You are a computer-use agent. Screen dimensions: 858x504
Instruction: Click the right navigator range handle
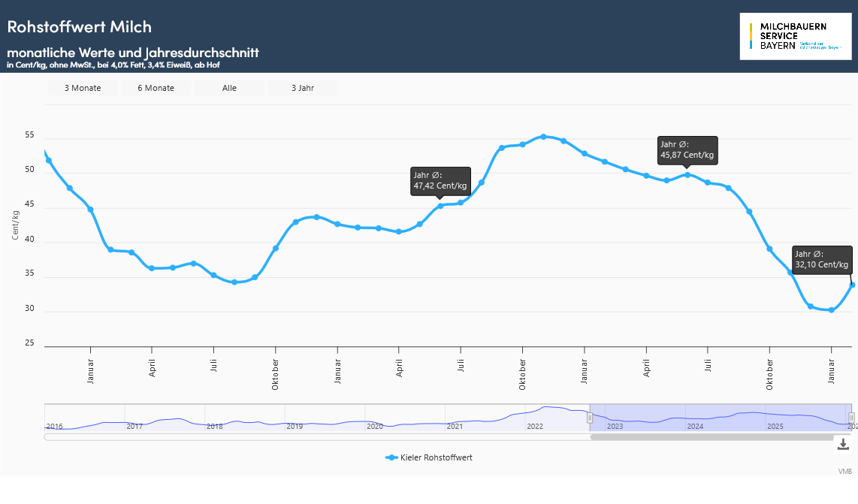point(851,418)
